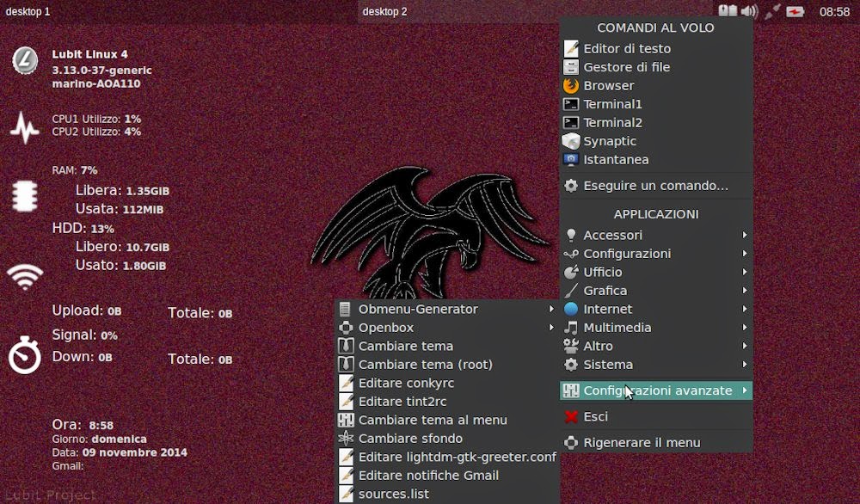Click the Internet globe icon

tap(571, 309)
